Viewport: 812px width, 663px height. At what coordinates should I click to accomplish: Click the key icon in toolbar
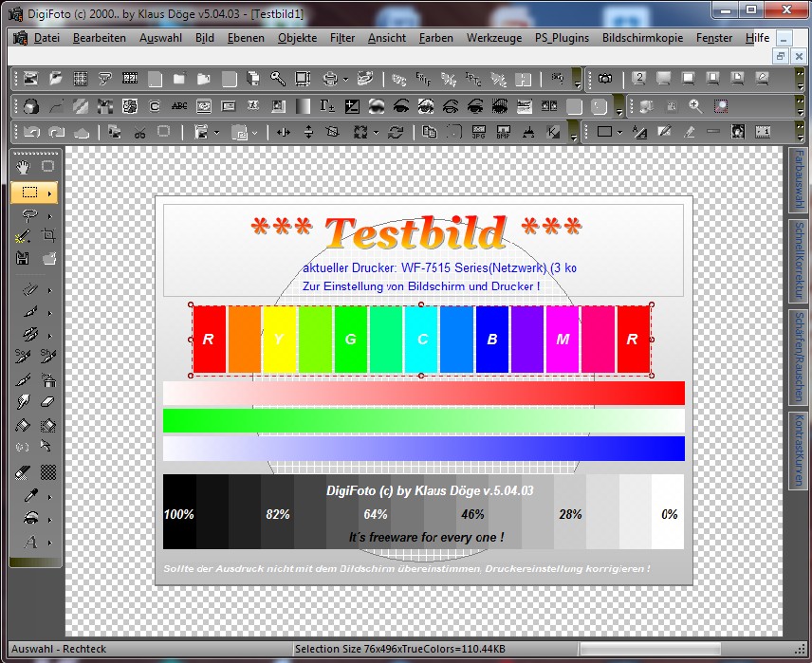point(278,79)
